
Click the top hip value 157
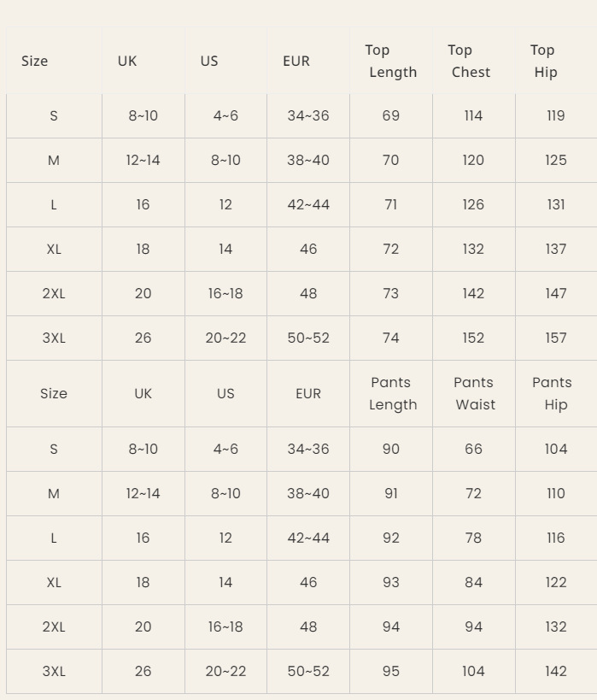pyautogui.click(x=556, y=338)
